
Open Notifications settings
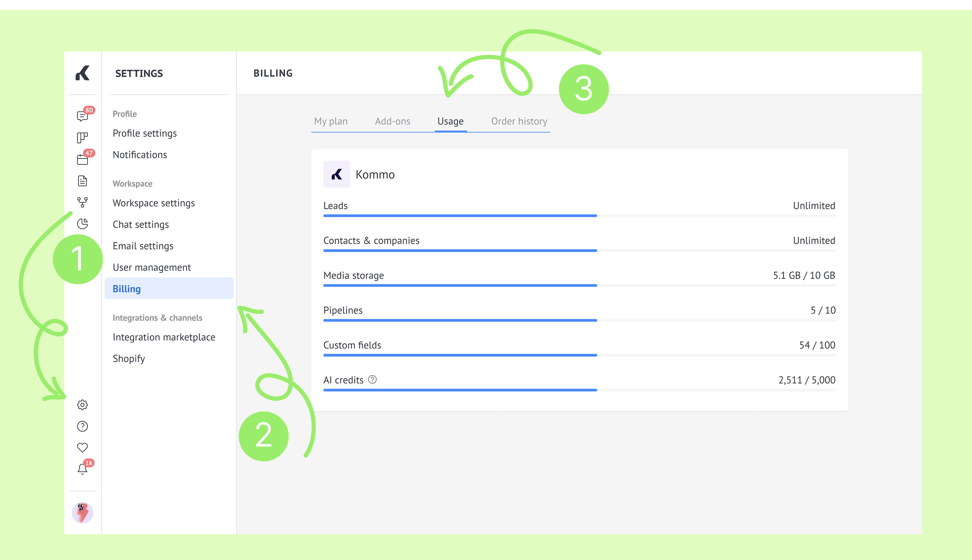140,155
